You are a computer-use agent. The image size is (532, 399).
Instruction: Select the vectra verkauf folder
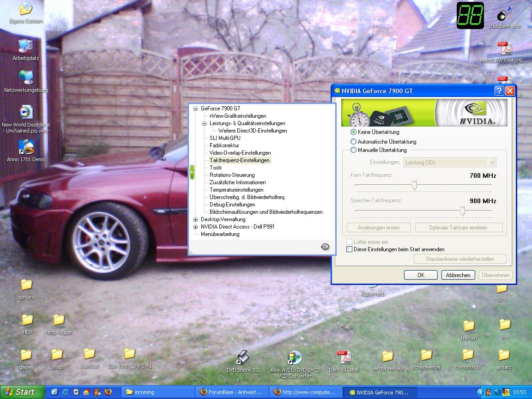click(x=387, y=361)
